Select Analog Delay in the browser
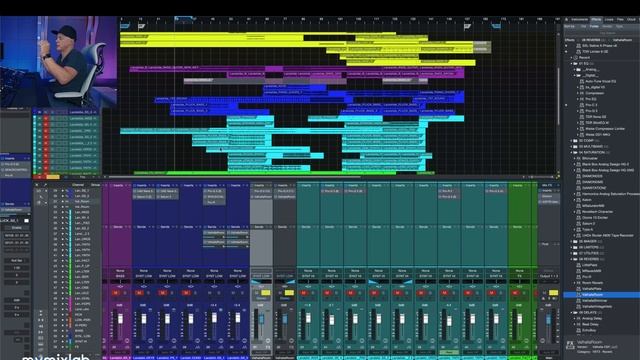Screen dimensions: 640x360 click(592, 318)
